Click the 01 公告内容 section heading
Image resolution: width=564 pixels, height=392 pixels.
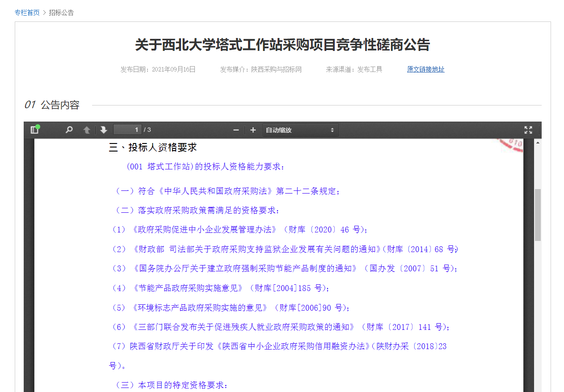click(52, 105)
